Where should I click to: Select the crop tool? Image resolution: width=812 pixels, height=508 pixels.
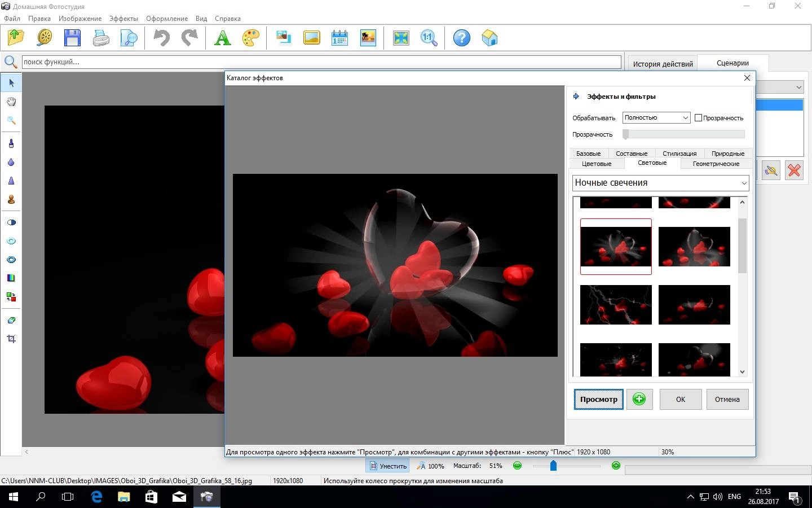[11, 339]
